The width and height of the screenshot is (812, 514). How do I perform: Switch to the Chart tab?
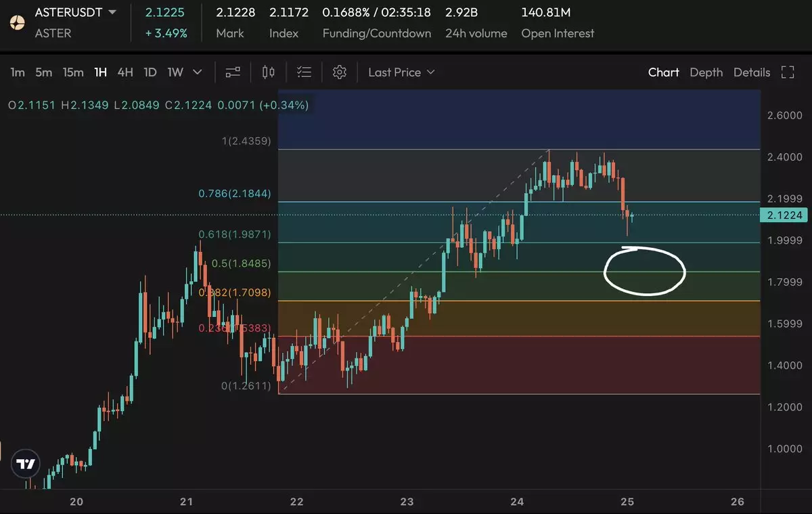coord(663,72)
